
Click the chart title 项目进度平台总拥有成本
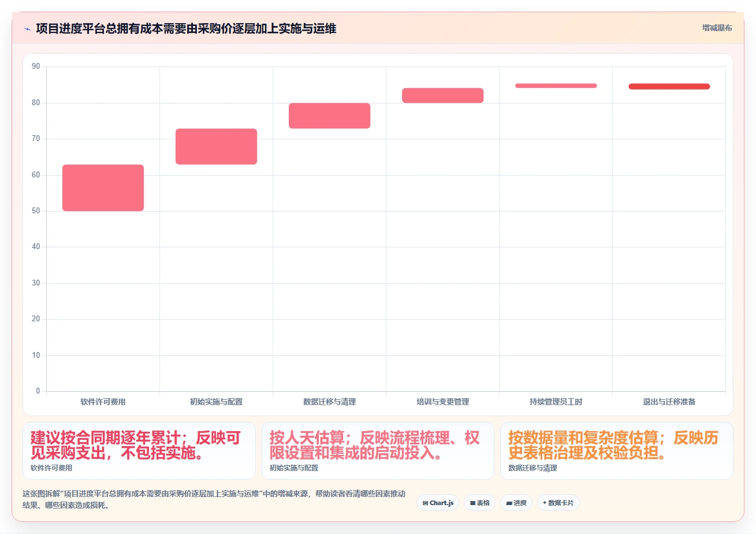[186, 28]
